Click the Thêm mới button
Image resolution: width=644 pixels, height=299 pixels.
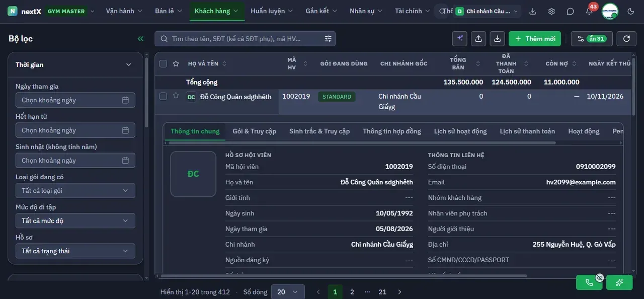click(535, 39)
